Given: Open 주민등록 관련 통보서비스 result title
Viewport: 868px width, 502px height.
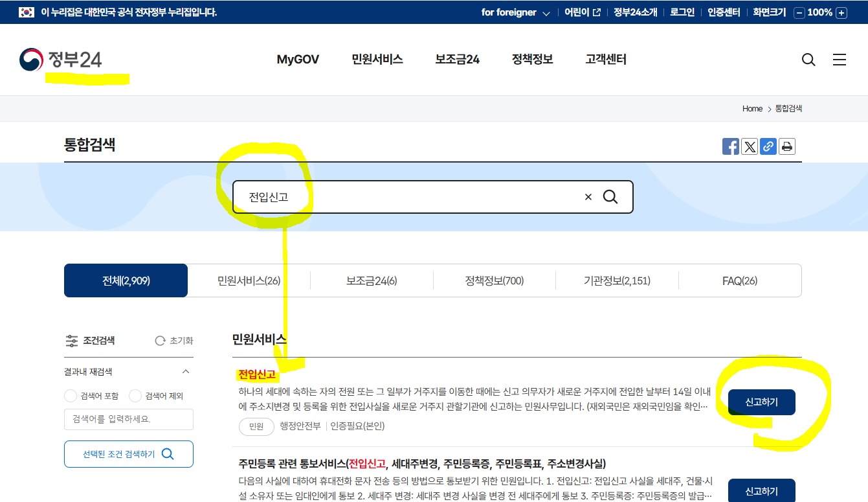Looking at the screenshot, I should 422,464.
